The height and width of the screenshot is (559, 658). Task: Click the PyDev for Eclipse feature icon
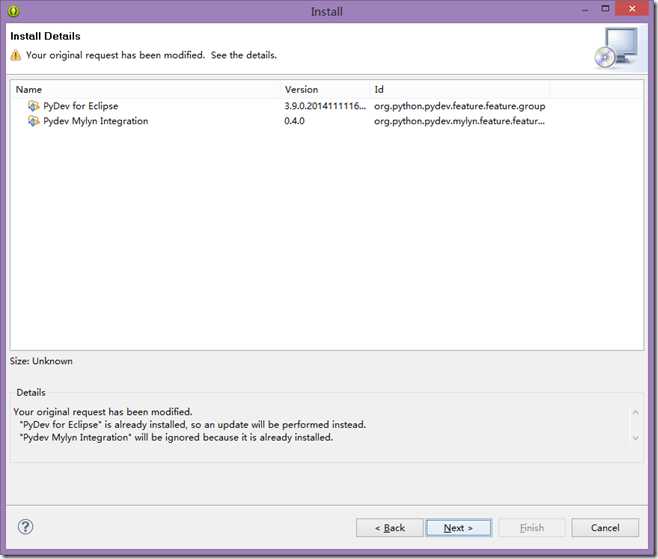[x=34, y=106]
